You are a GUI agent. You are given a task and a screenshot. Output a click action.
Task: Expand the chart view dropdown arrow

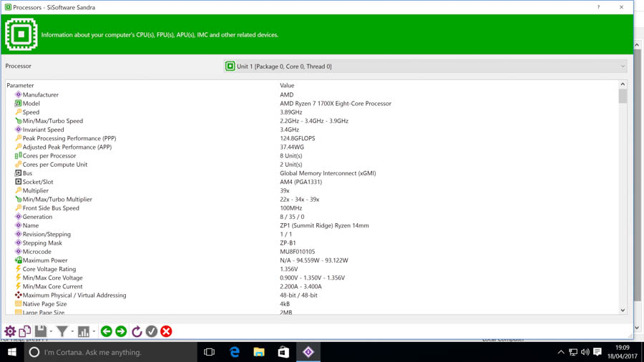click(94, 332)
